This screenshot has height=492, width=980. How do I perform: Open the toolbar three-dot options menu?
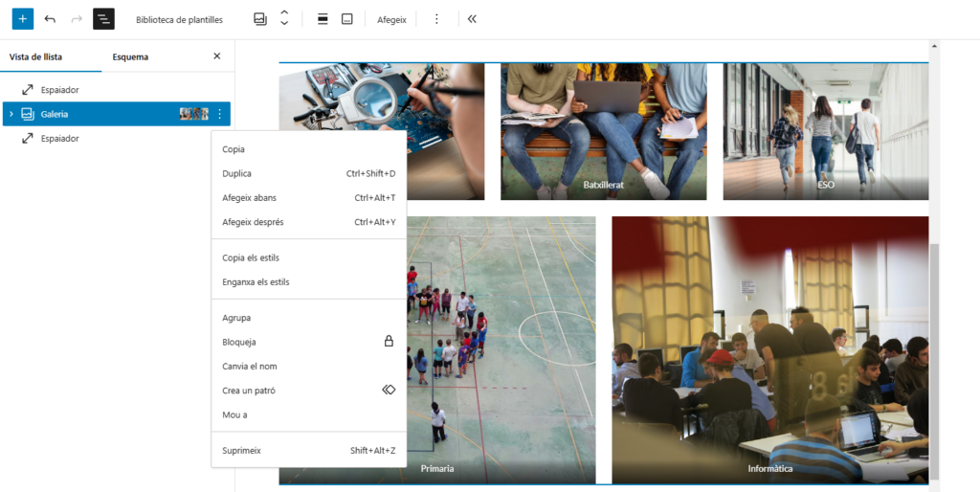coord(437,19)
